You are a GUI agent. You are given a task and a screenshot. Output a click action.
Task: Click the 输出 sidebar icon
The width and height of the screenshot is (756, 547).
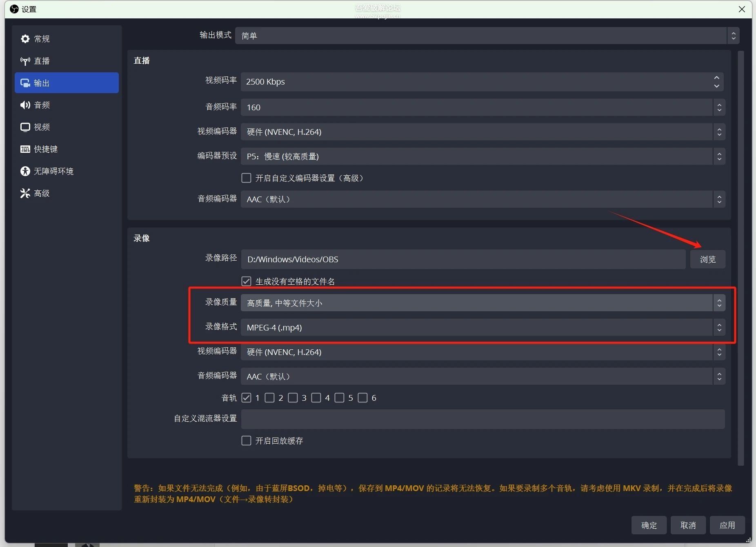pyautogui.click(x=25, y=83)
